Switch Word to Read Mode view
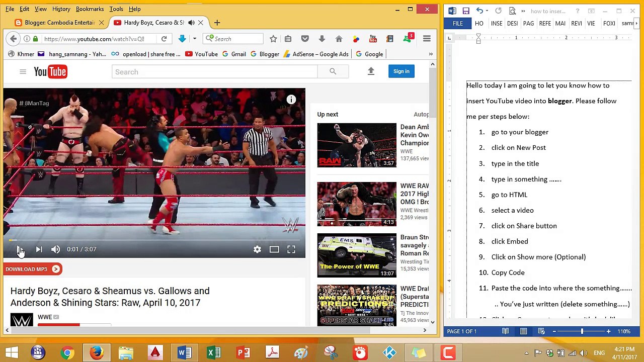Screen dimensions: 644x362 pyautogui.click(x=505, y=331)
